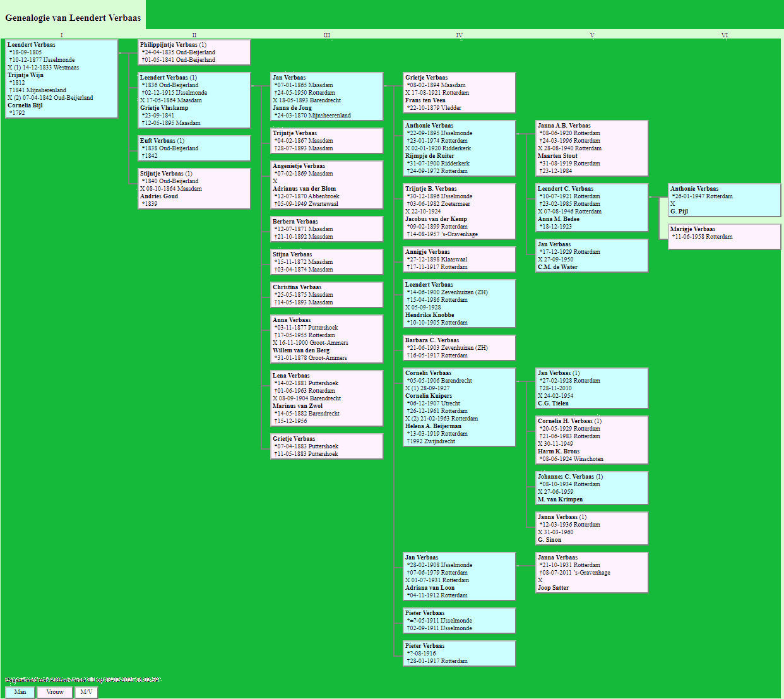The width and height of the screenshot is (784, 699).
Task: Open Cornelis Verbaas person box
Action: [459, 407]
